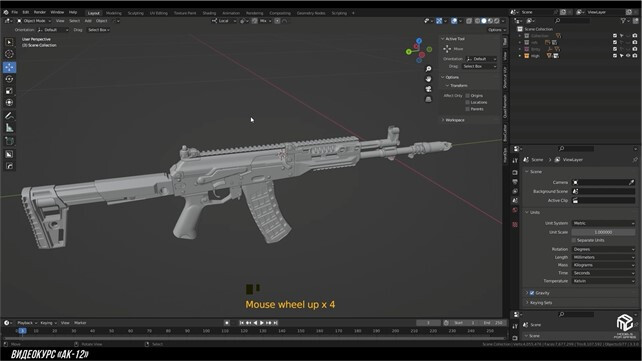Open the Unit System dropdown

pyautogui.click(x=604, y=223)
